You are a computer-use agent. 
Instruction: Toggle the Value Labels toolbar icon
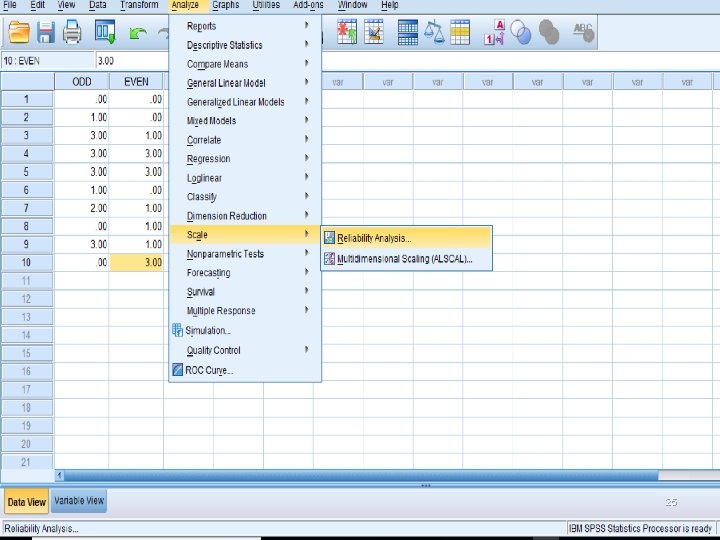(495, 32)
